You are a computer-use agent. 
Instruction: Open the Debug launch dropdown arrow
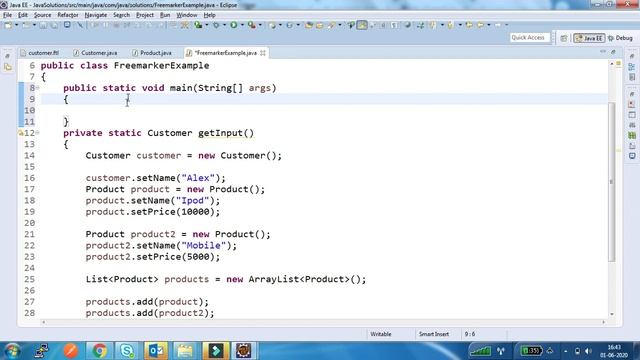224,25
